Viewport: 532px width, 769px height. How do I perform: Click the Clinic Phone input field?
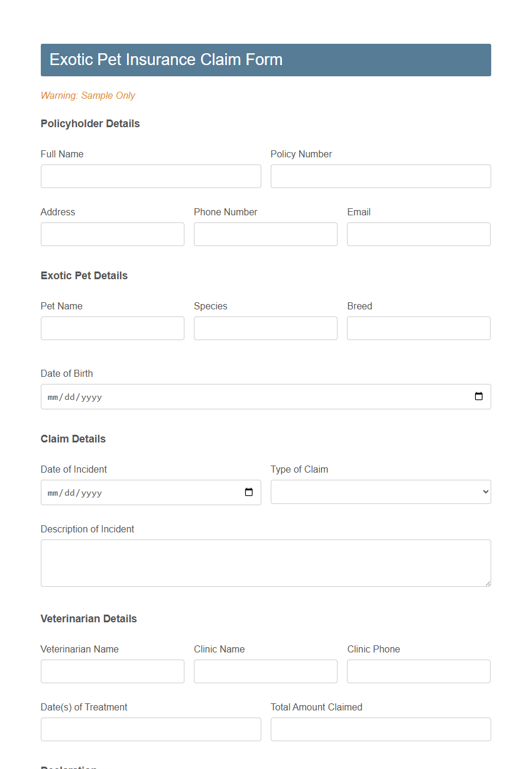[418, 671]
